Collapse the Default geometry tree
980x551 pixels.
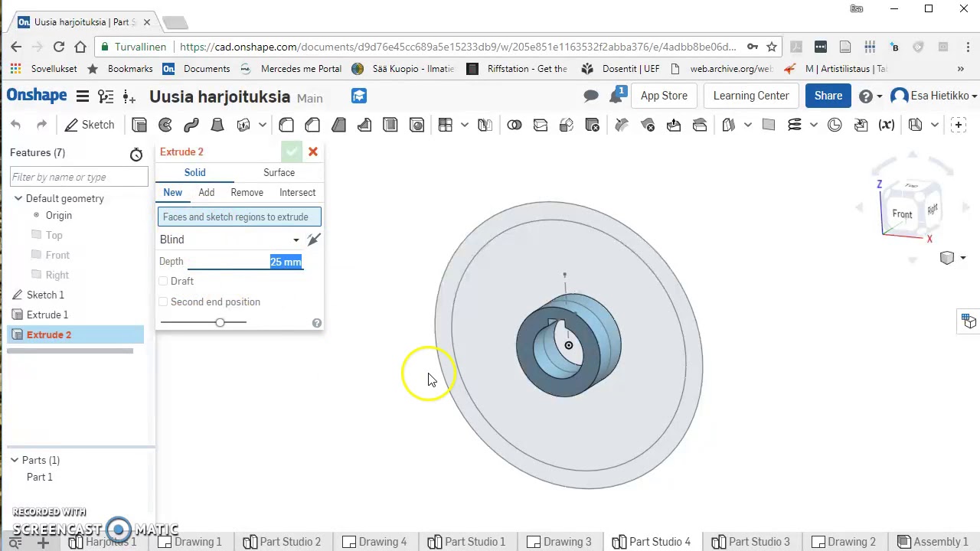(x=18, y=198)
